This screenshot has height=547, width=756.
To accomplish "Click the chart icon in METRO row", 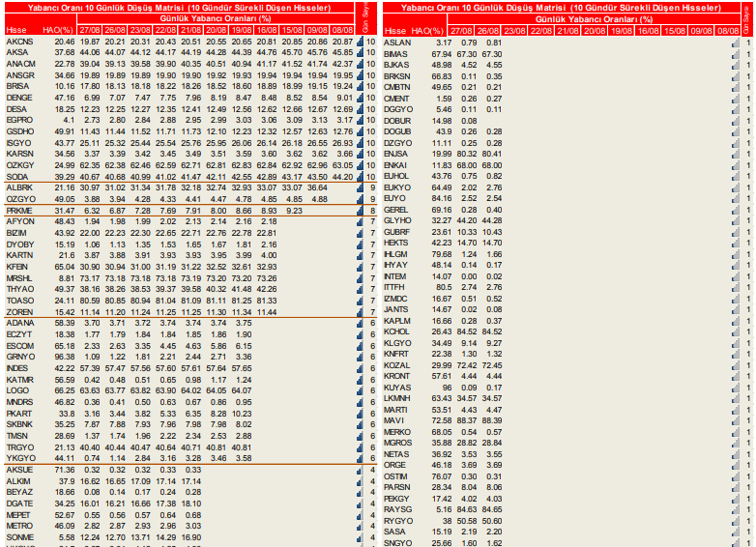I will (360, 527).
